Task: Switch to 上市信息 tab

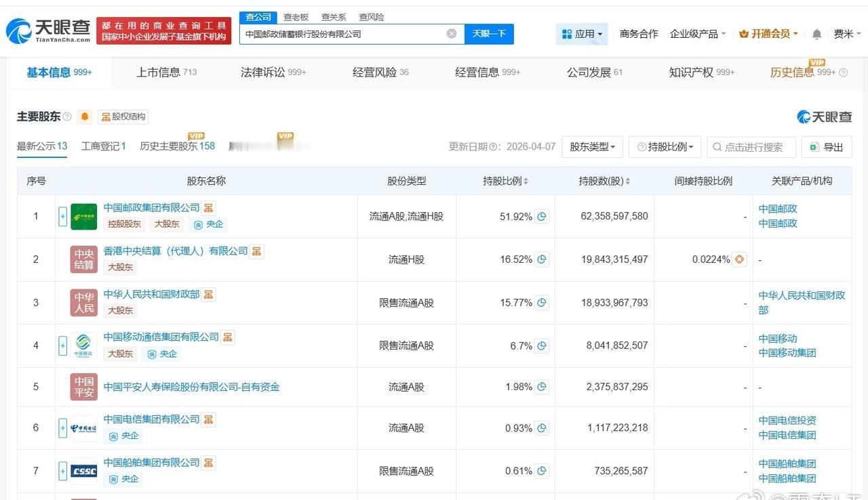Action: coord(167,72)
